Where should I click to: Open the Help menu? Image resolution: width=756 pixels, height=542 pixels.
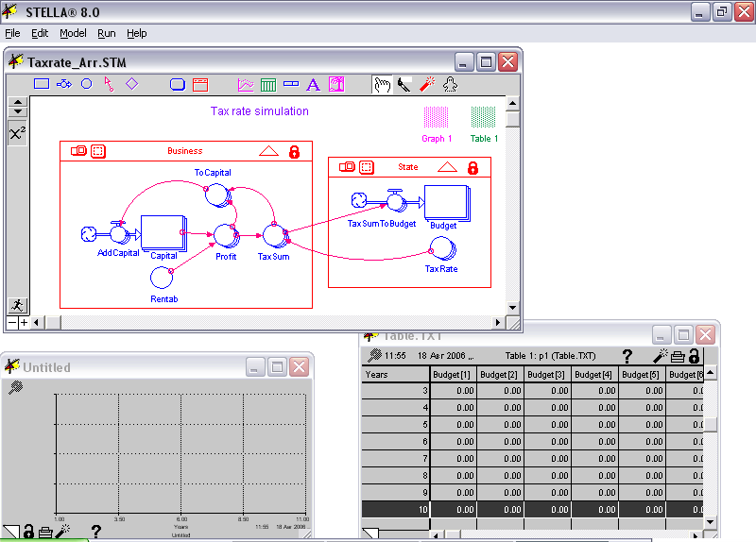[x=136, y=33]
